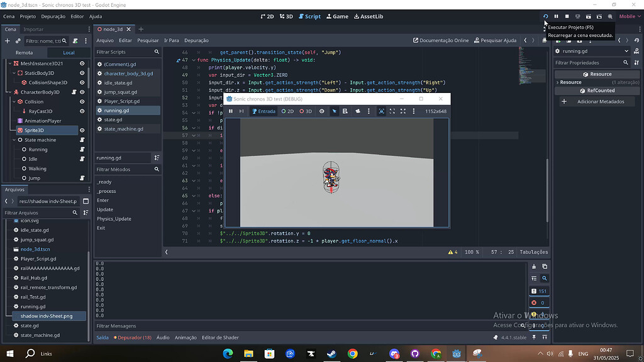644x362 pixels.
Task: Open the Arquivo menu in the script editor
Action: pyautogui.click(x=105, y=40)
